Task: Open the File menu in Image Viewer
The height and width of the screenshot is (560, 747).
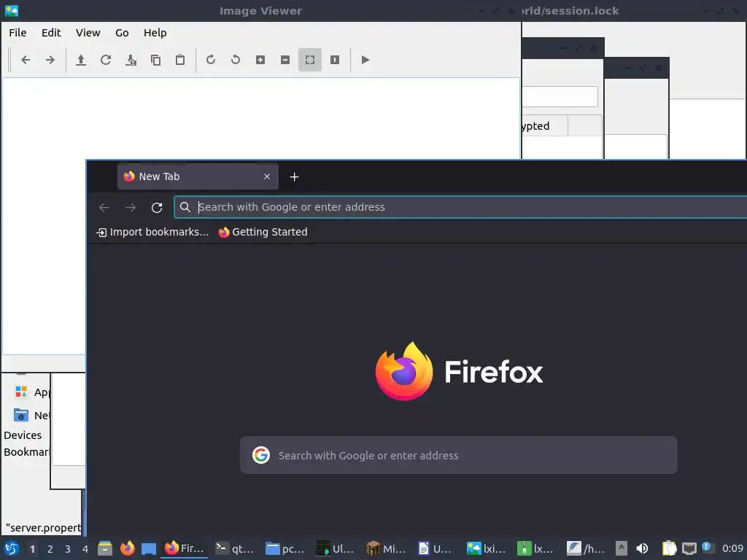Action: tap(18, 33)
